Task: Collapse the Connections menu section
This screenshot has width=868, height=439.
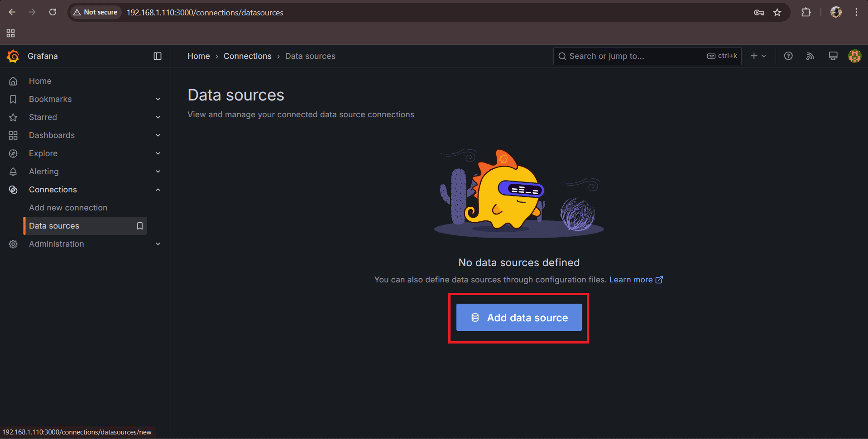Action: [158, 190]
